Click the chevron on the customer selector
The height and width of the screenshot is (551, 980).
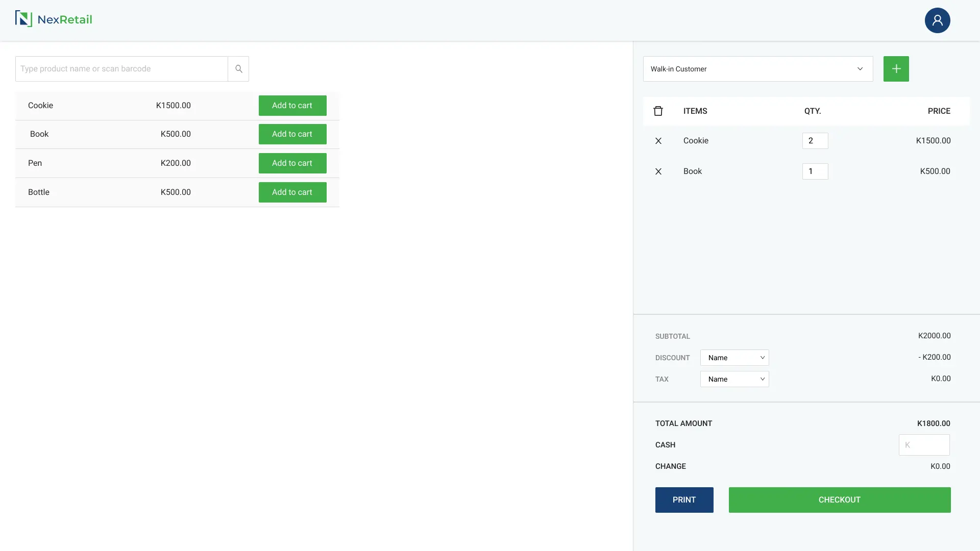pos(861,68)
